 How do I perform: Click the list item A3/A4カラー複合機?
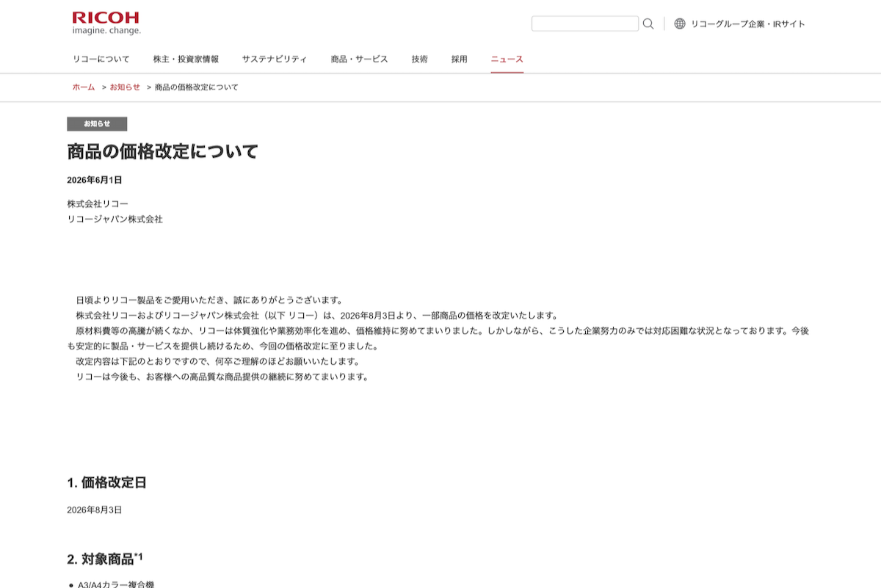tap(116, 585)
